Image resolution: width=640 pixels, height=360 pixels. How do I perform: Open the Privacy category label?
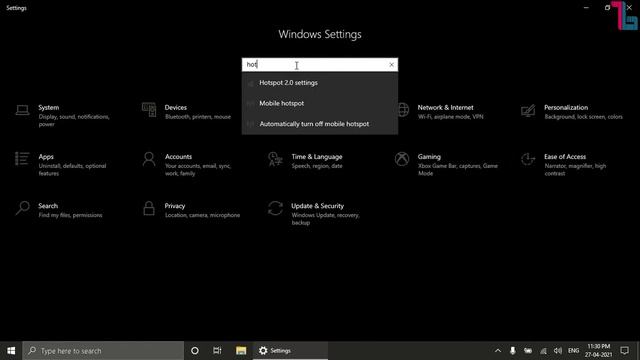click(175, 206)
